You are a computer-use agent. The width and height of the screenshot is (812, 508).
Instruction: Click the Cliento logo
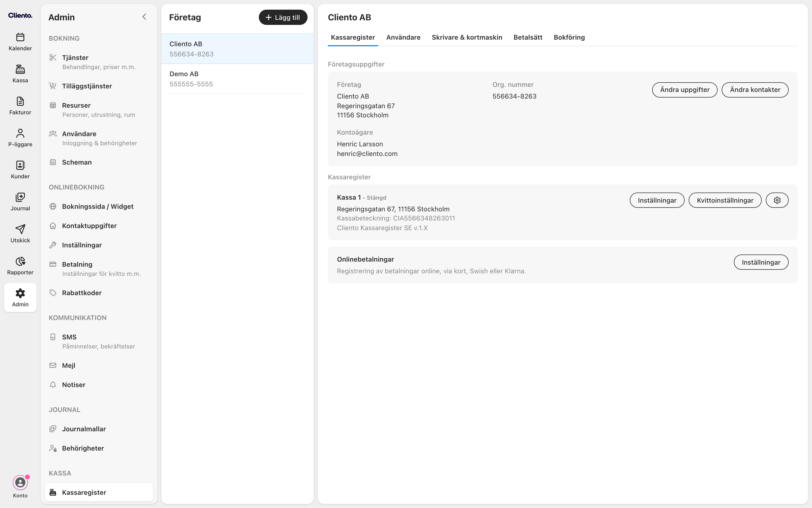coord(20,15)
